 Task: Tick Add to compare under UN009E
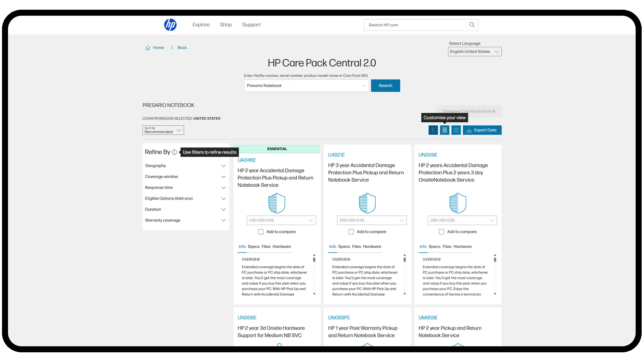[x=441, y=232]
